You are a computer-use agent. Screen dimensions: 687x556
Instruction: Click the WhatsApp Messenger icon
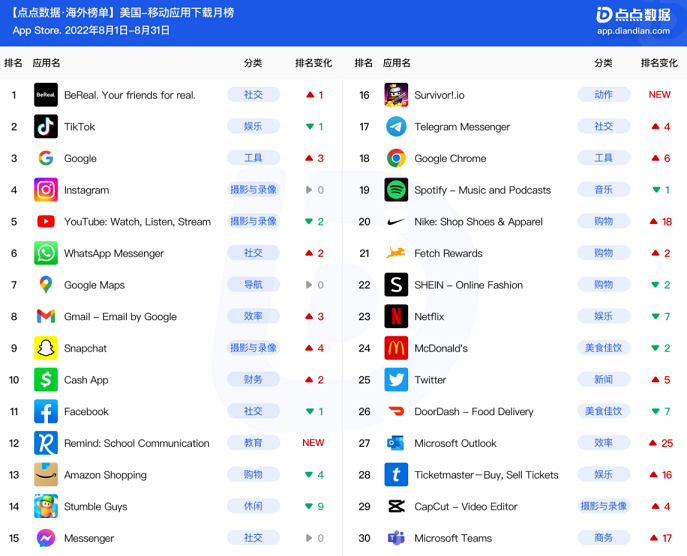point(46,253)
